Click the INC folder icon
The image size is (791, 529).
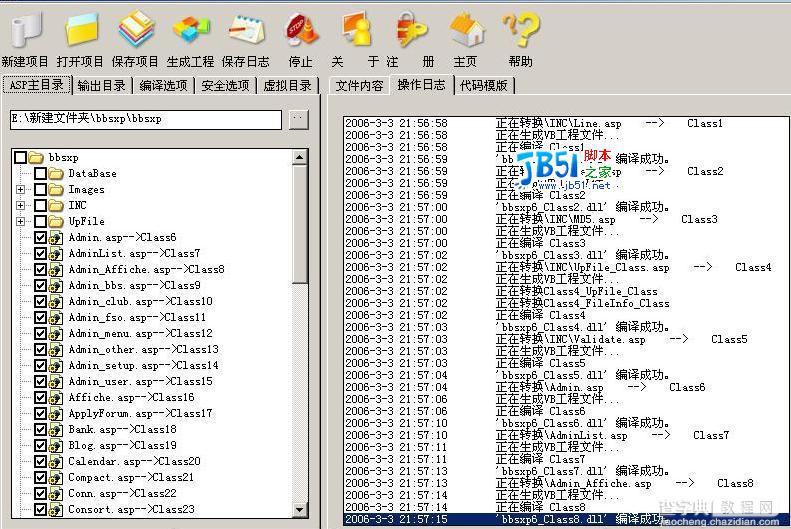click(56, 205)
